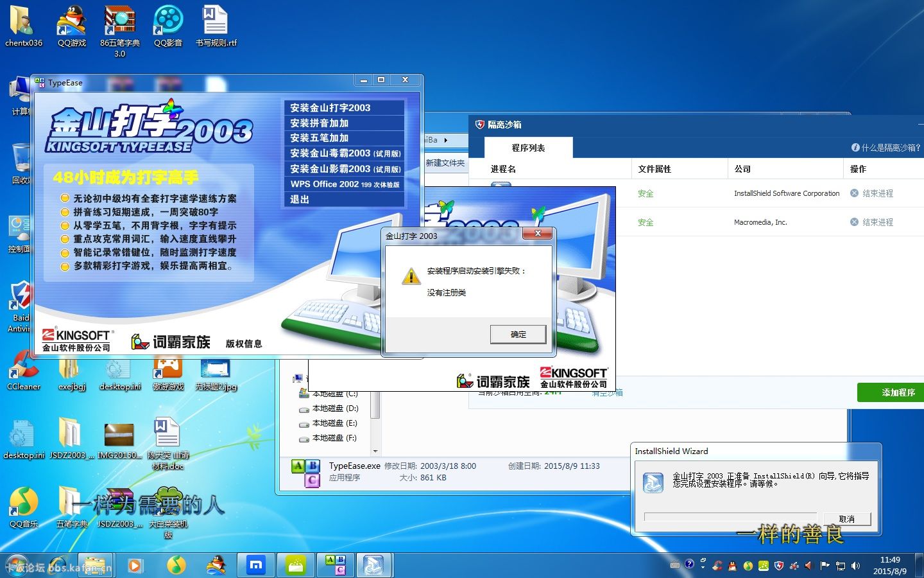Image resolution: width=924 pixels, height=578 pixels.
Task: Choose 安装五笔加加 in TypeEase menu
Action: pyautogui.click(x=344, y=138)
